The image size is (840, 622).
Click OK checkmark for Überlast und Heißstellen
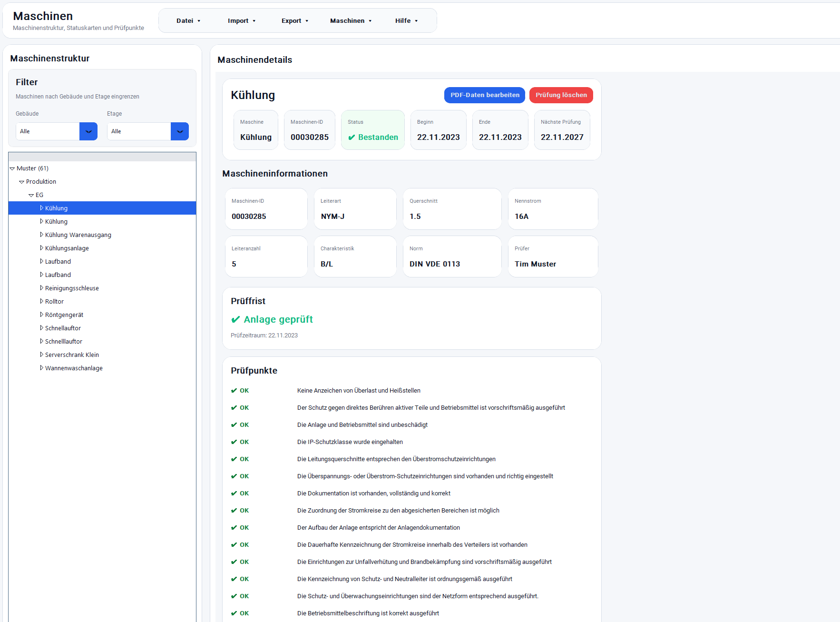tap(234, 391)
